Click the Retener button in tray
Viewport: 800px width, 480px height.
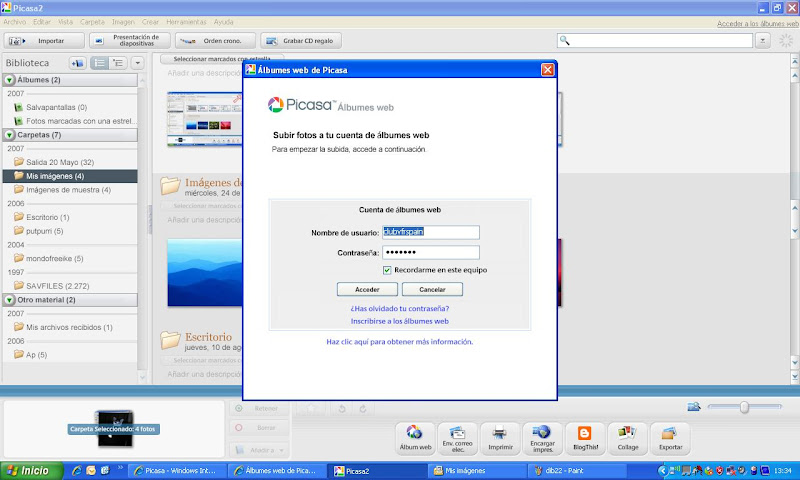point(260,408)
